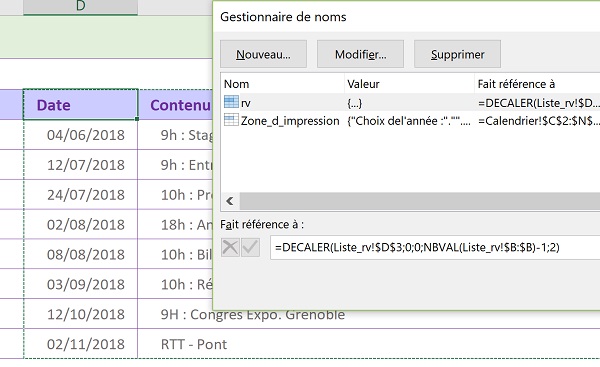Click the Supprimer button
The height and width of the screenshot is (367, 600).
458,54
